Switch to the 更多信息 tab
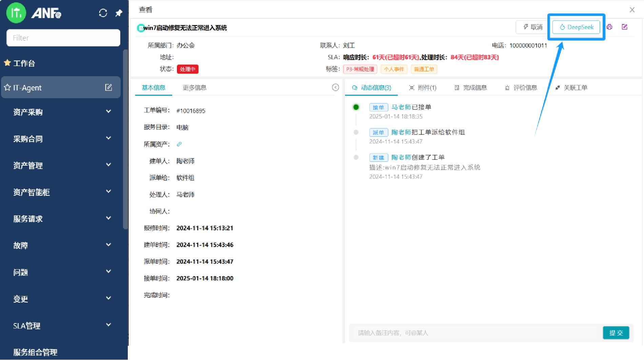This screenshot has width=644, height=360. click(195, 88)
